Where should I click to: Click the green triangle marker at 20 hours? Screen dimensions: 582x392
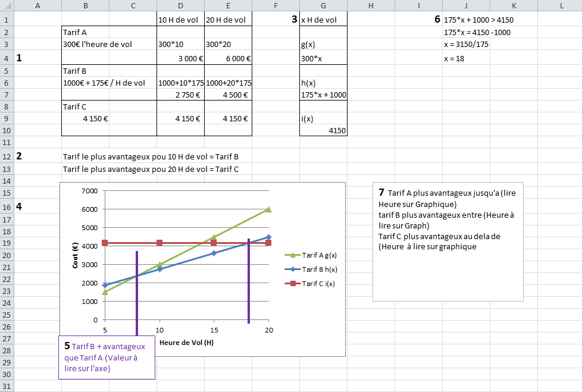click(268, 209)
